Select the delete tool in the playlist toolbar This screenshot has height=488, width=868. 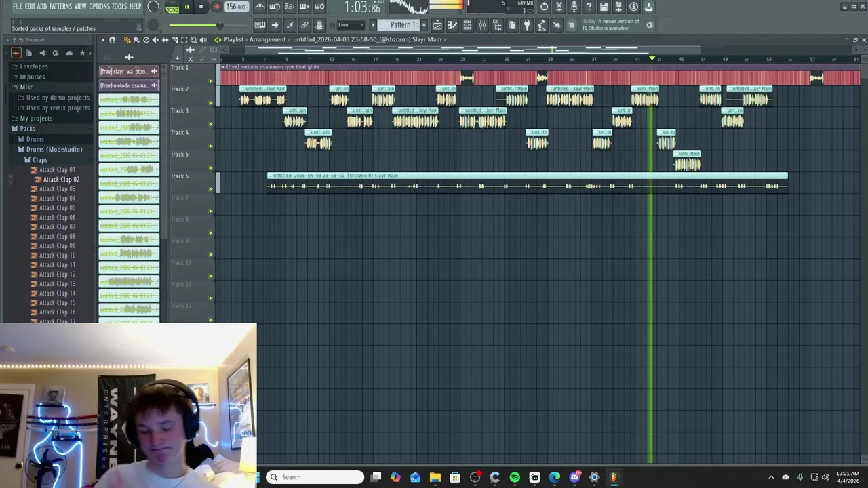point(146,40)
